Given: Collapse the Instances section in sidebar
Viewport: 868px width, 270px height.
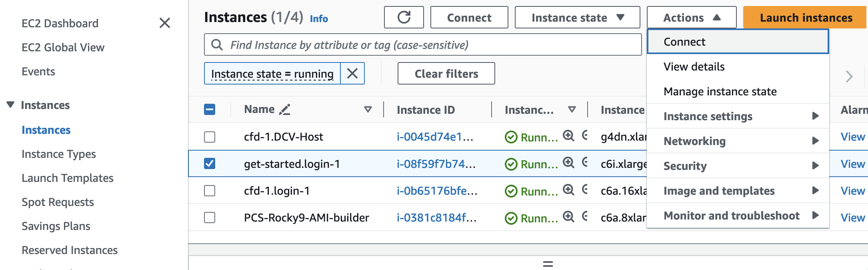Looking at the screenshot, I should [11, 105].
